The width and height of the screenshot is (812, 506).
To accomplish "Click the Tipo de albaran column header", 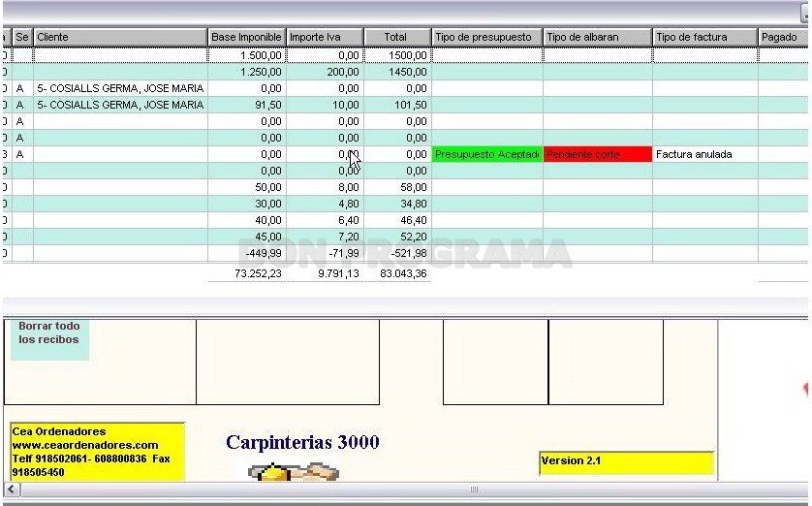I will (598, 37).
